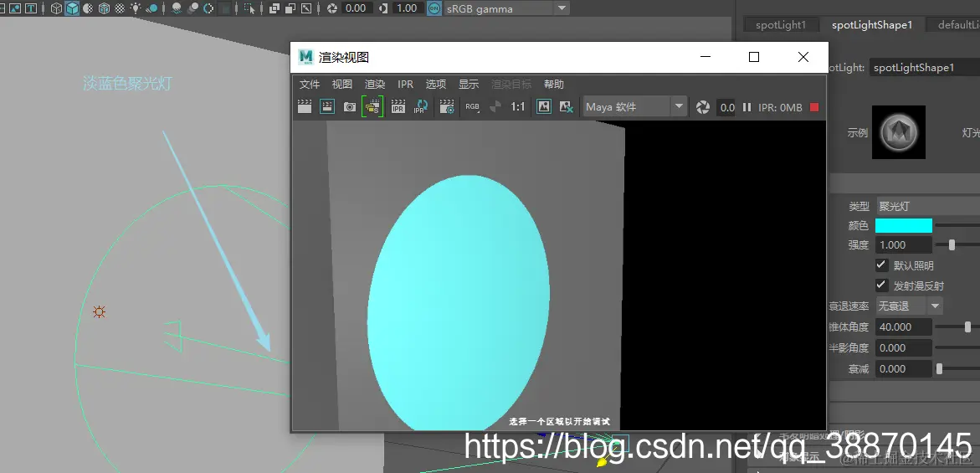
Task: Toggle multisample anti-aliasing icon
Action: (x=208, y=8)
